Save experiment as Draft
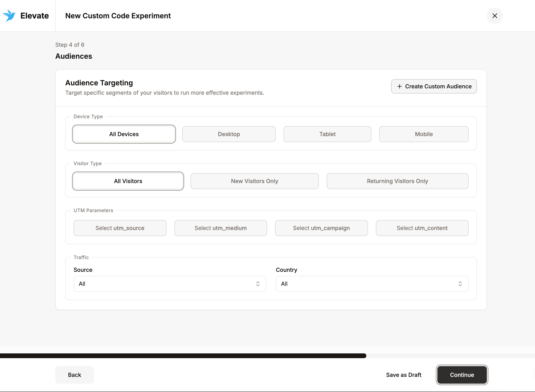Screen dimensions: 535x392 404,375
